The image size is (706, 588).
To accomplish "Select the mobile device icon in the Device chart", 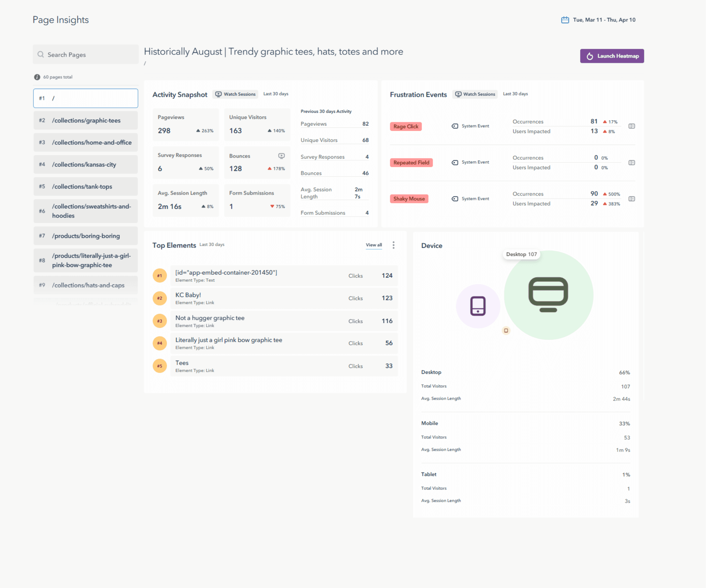I will coord(478,306).
